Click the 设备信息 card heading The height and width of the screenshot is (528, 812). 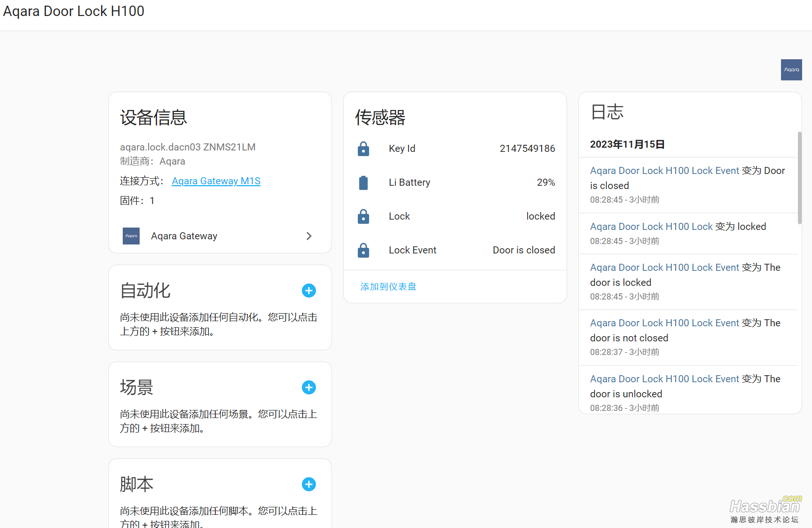153,118
